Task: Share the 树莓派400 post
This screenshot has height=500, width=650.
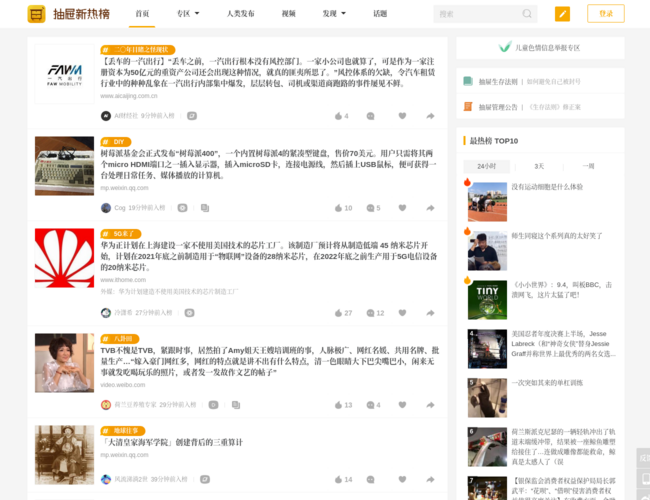Action: pos(430,208)
